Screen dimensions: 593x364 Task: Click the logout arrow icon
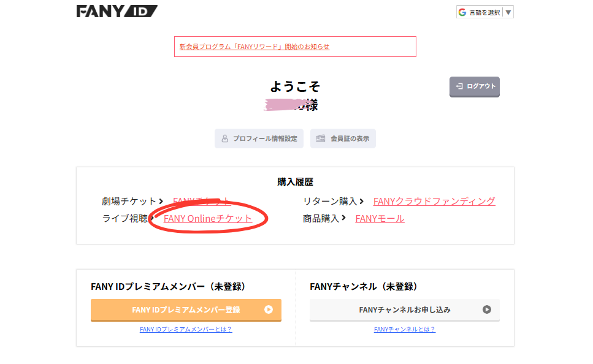[x=459, y=86]
